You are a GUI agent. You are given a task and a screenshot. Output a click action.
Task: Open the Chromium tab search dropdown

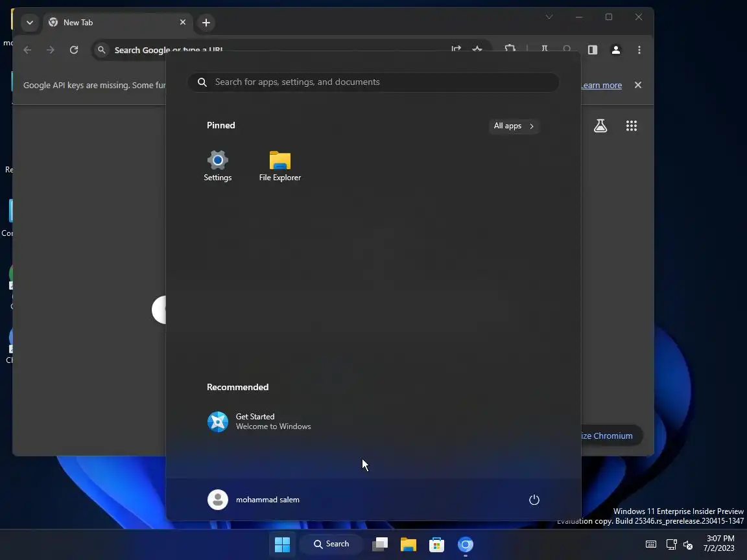pos(30,23)
